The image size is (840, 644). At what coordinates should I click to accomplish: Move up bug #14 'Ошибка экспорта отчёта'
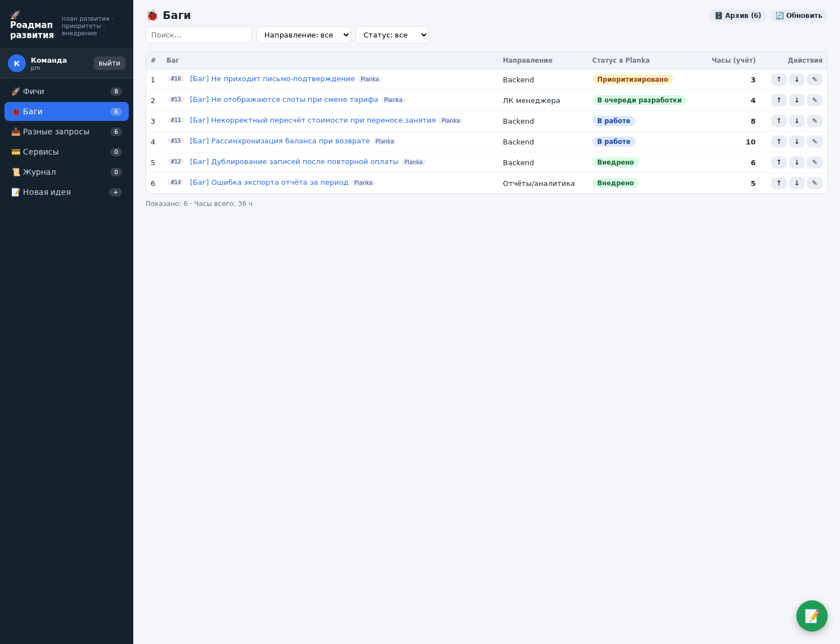778,183
